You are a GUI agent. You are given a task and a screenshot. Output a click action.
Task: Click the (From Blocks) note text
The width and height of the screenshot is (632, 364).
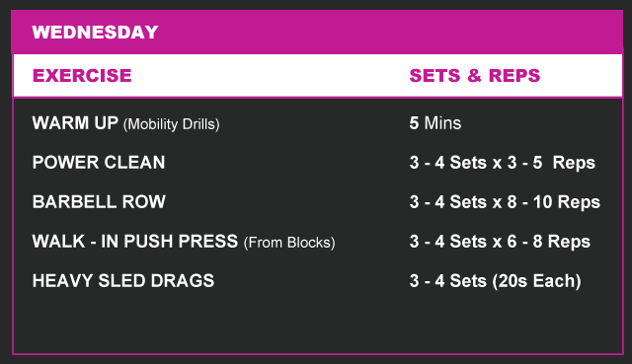point(289,243)
